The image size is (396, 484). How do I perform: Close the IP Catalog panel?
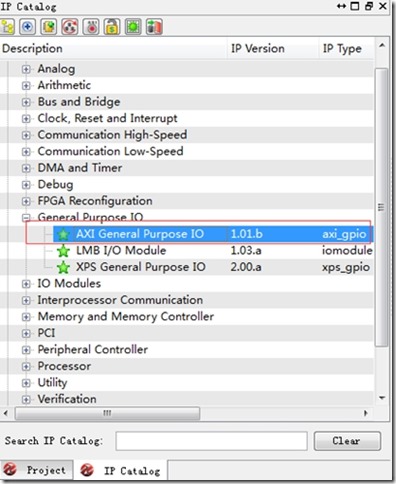(x=383, y=6)
